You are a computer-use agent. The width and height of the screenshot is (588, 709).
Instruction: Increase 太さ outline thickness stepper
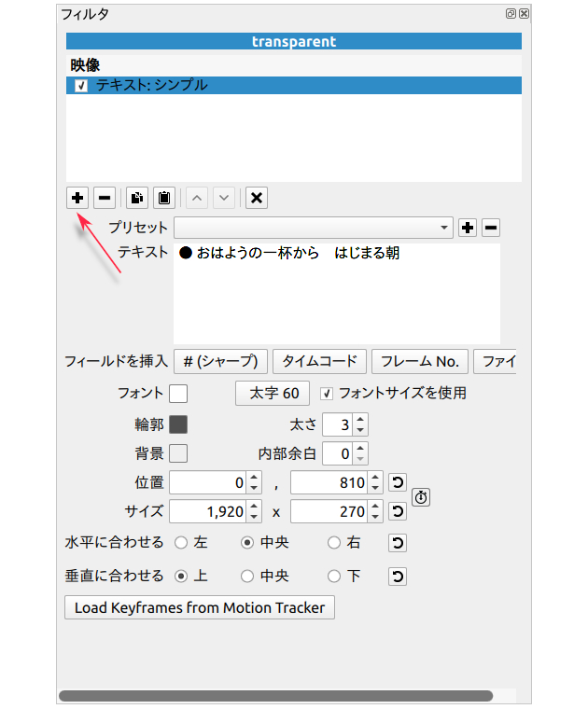click(x=361, y=420)
